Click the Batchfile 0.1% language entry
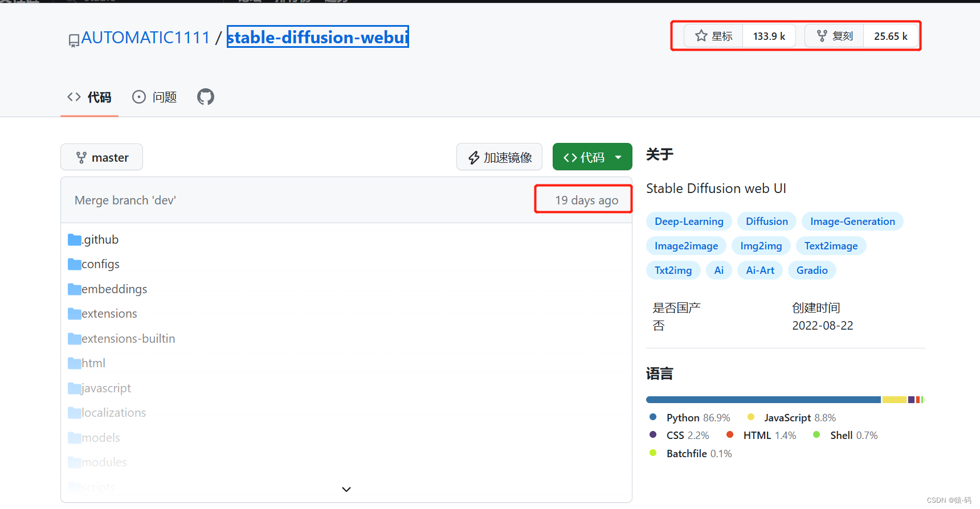Screen dimensions: 980x509 click(x=691, y=454)
